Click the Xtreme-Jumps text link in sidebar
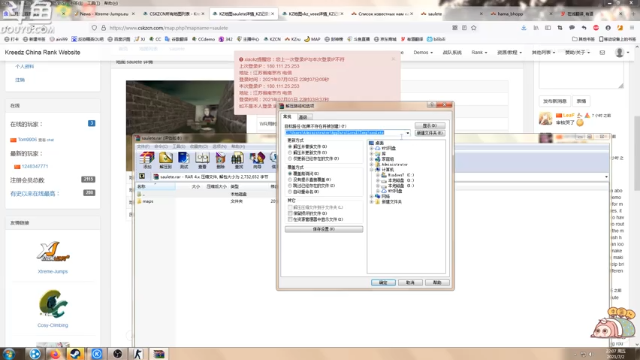The image size is (640, 360). pos(53,271)
